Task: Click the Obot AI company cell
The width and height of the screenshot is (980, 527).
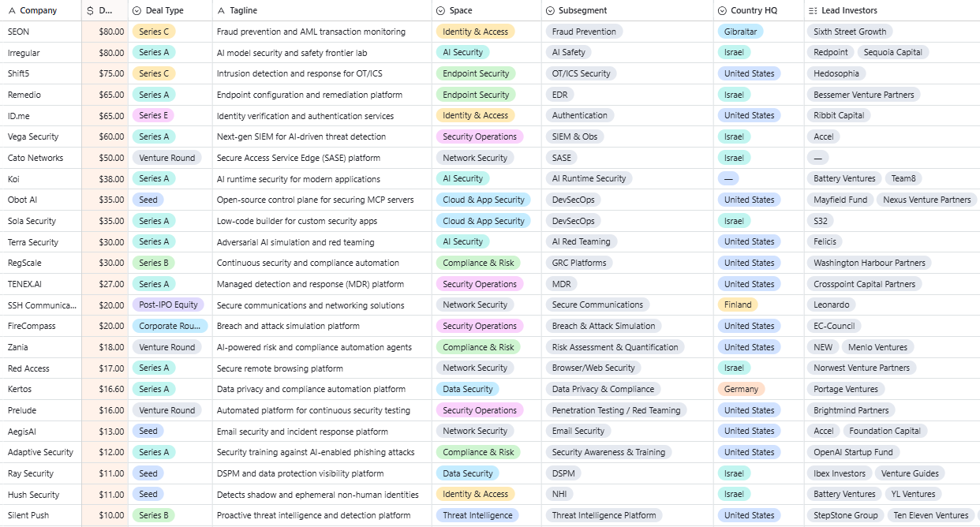Action: coord(41,200)
